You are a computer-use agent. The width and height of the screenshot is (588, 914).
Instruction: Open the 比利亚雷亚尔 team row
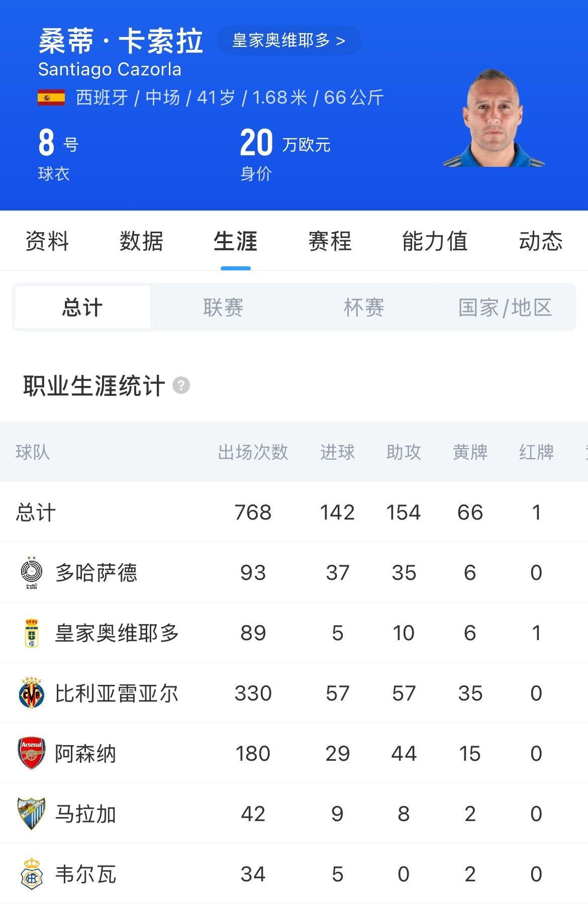tap(294, 693)
